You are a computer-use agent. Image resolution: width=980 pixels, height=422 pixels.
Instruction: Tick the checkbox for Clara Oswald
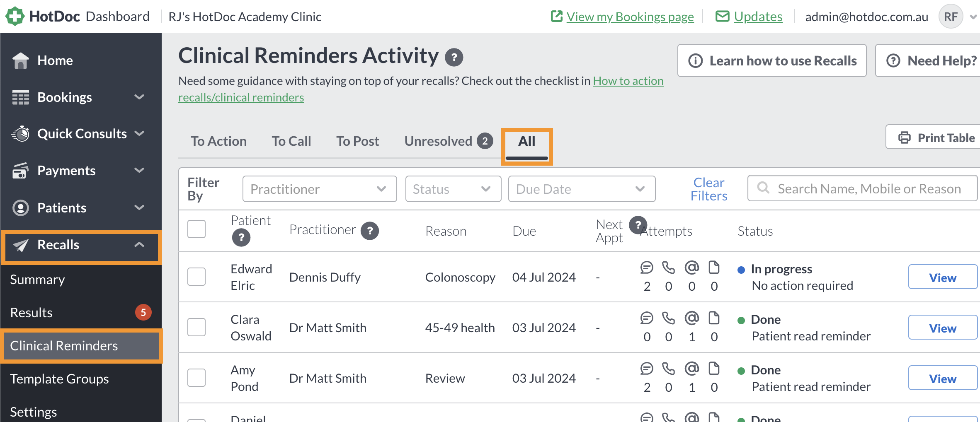(x=196, y=327)
